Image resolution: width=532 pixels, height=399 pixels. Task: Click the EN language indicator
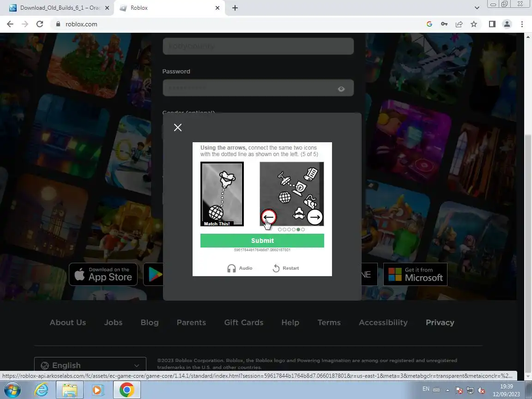click(x=426, y=389)
